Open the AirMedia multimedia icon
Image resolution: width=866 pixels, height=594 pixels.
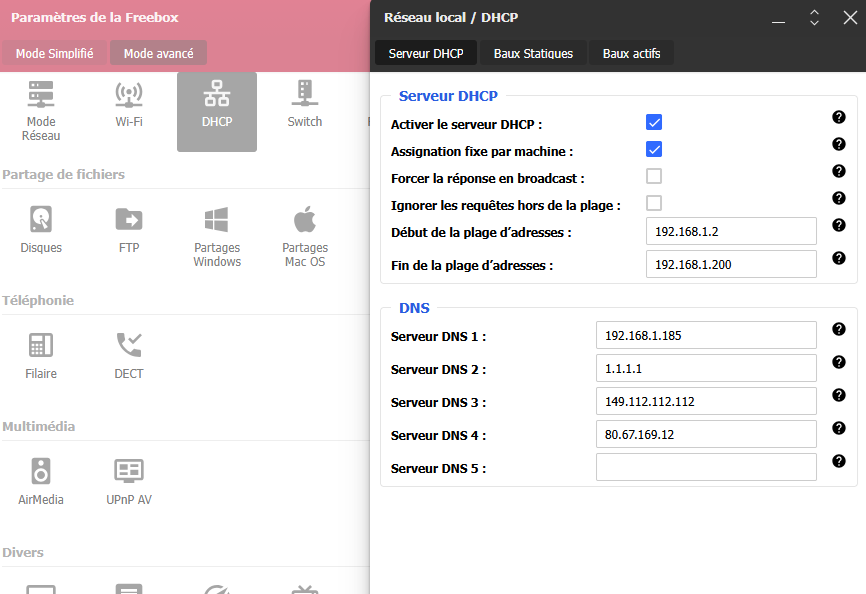pos(41,481)
